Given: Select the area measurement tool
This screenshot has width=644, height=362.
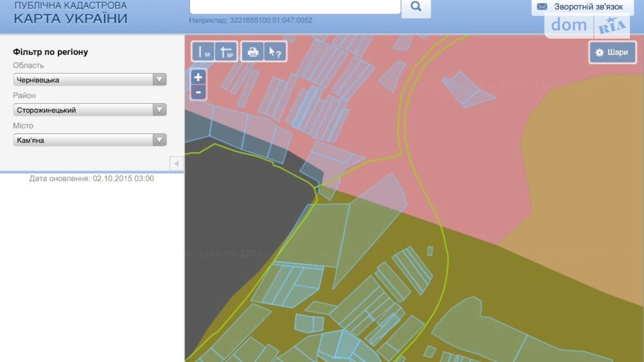Looking at the screenshot, I should pyautogui.click(x=226, y=52).
